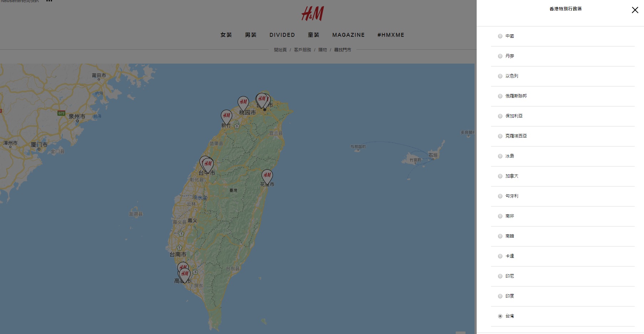644x334 pixels.
Task: Select the 南韓 radio option
Action: tap(500, 236)
